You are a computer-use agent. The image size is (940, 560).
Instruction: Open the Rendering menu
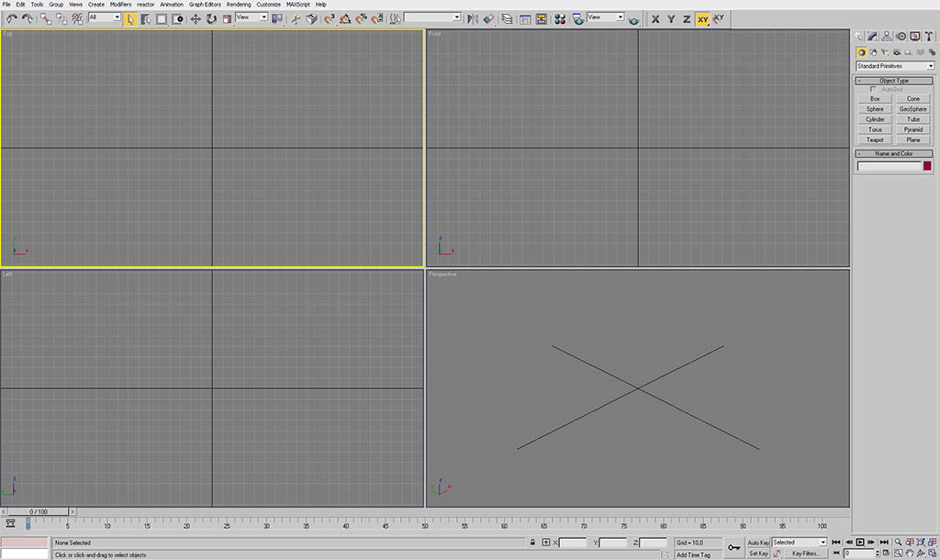point(239,5)
